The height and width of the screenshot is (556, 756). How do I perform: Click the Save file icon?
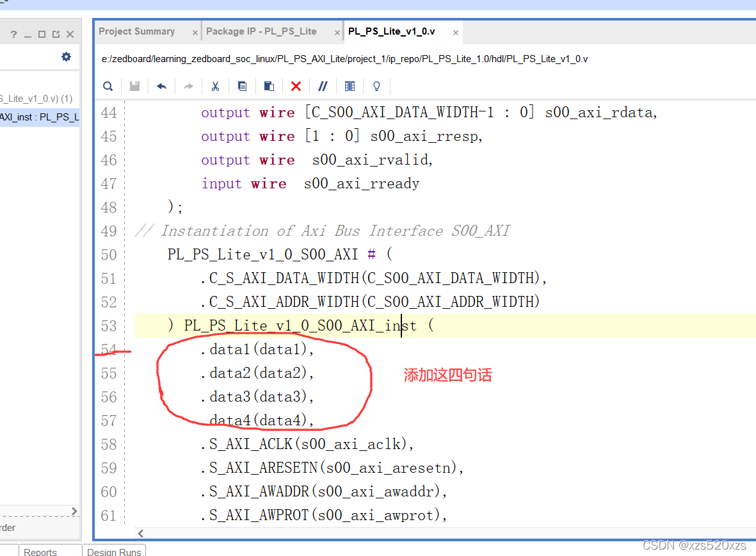134,86
